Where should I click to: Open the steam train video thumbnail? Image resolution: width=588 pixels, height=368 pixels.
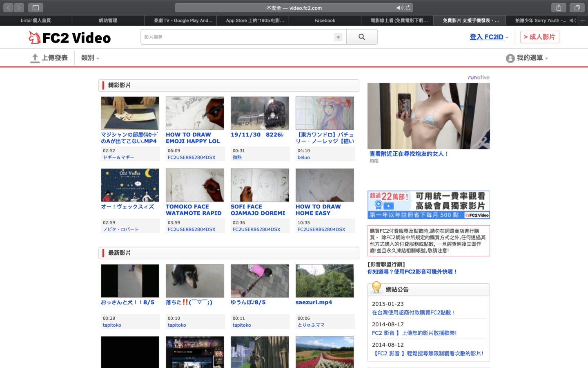pos(260,113)
